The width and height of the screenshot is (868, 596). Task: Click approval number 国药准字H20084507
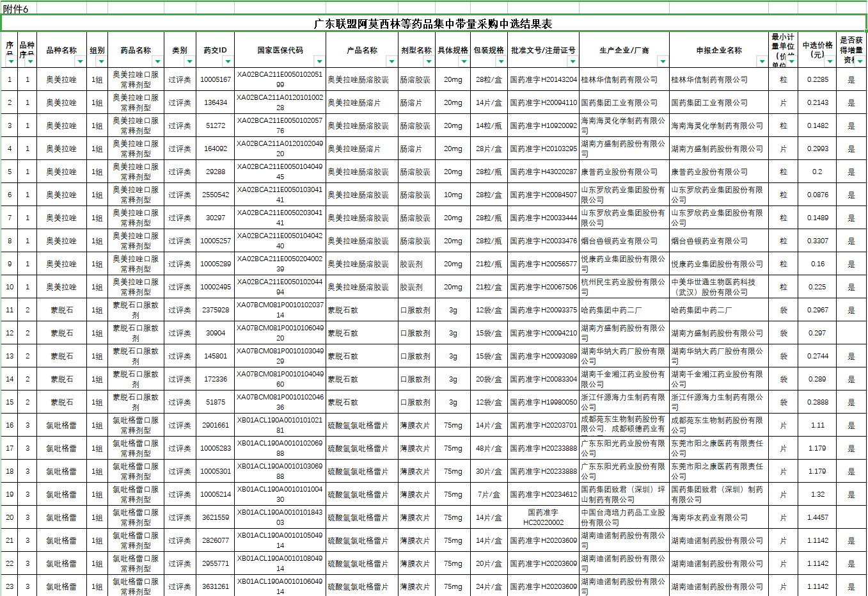tap(544, 195)
